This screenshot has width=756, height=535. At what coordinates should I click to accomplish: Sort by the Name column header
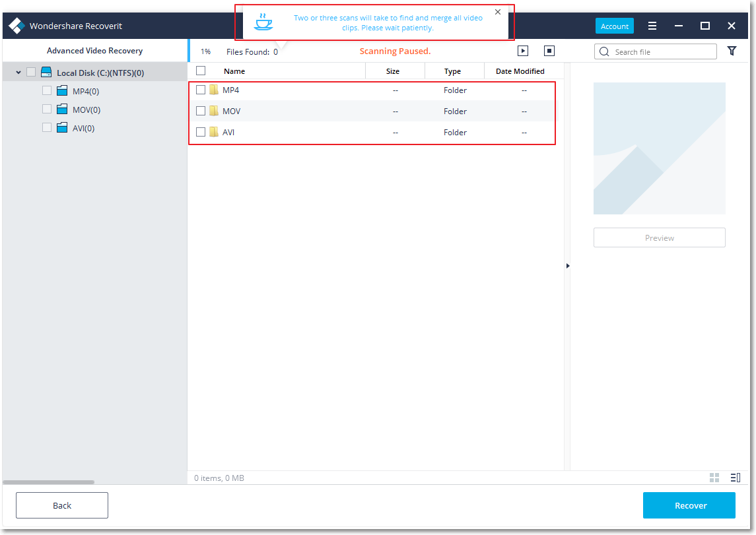pyautogui.click(x=234, y=71)
